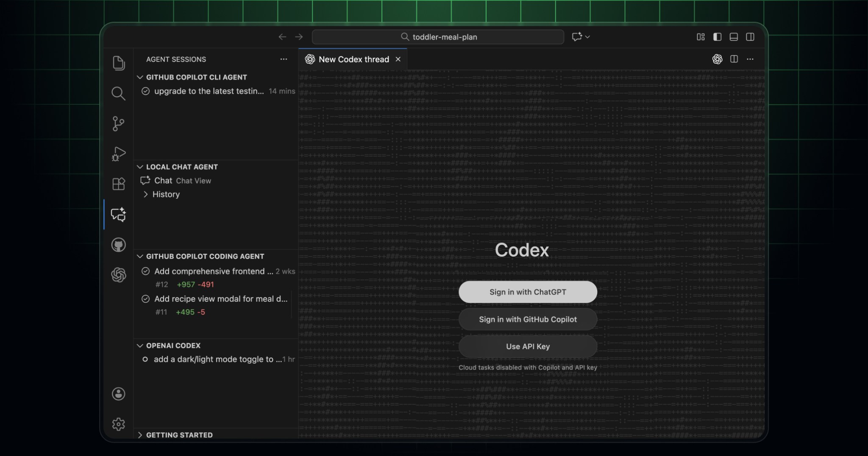The image size is (868, 456).
Task: Click the Use API Key button
Action: tap(527, 347)
